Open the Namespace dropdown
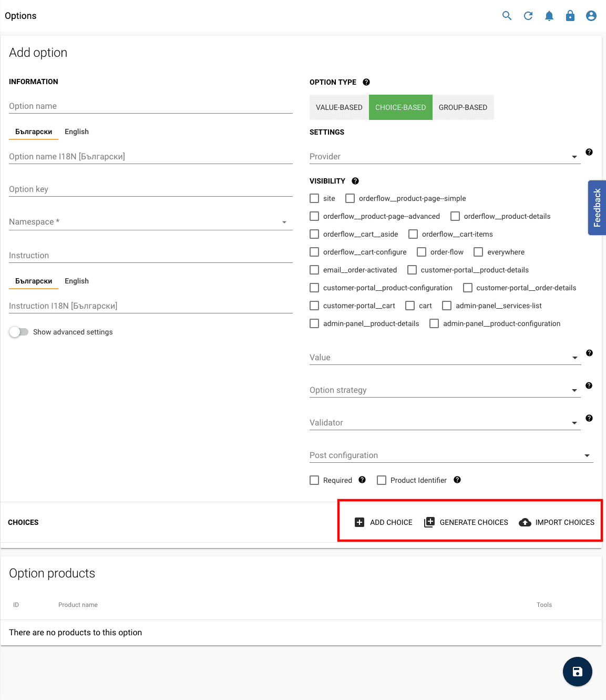This screenshot has width=606, height=700. (284, 222)
